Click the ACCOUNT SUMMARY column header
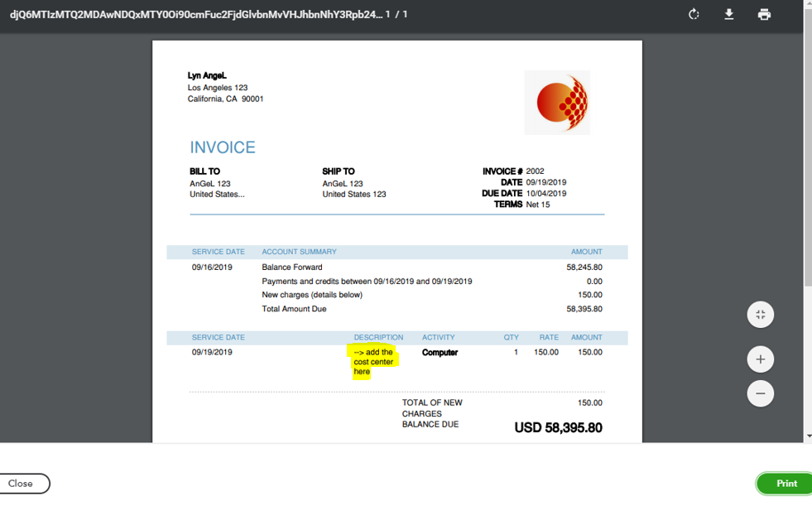This screenshot has height=506, width=812. pyautogui.click(x=299, y=252)
